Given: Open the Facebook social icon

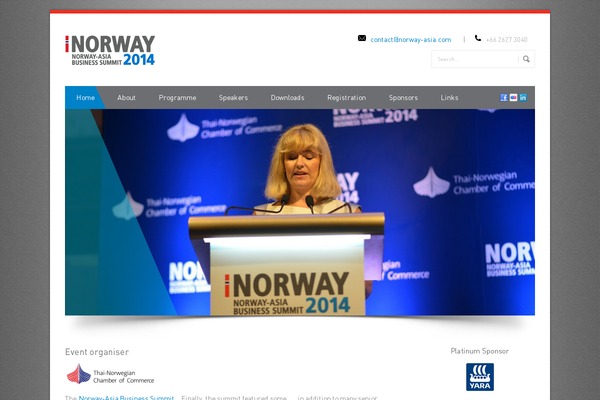Looking at the screenshot, I should [x=504, y=98].
